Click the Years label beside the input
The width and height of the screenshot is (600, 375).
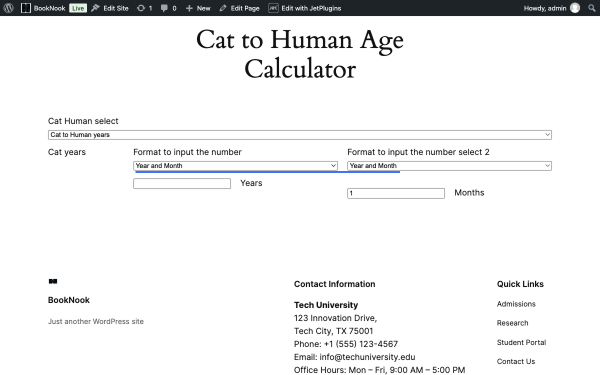[x=251, y=183]
